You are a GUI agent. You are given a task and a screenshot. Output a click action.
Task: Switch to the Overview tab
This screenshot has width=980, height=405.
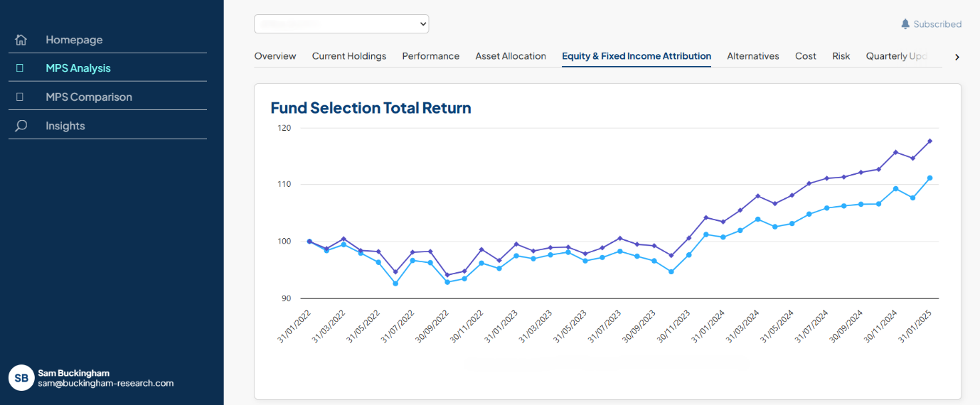(x=275, y=56)
